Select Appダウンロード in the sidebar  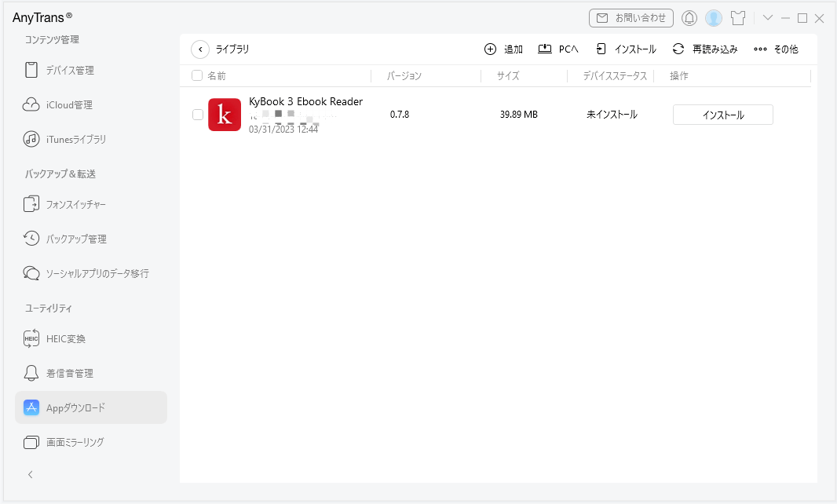[x=91, y=407]
